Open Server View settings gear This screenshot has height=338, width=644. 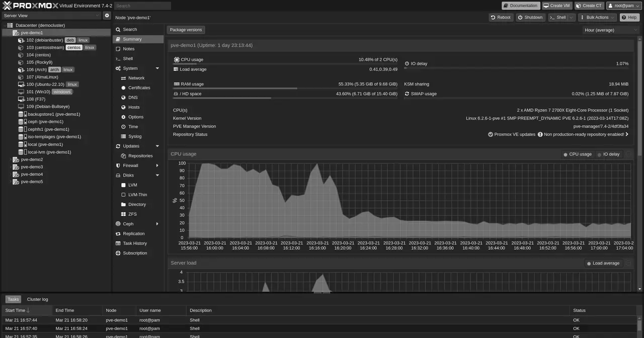click(x=107, y=16)
